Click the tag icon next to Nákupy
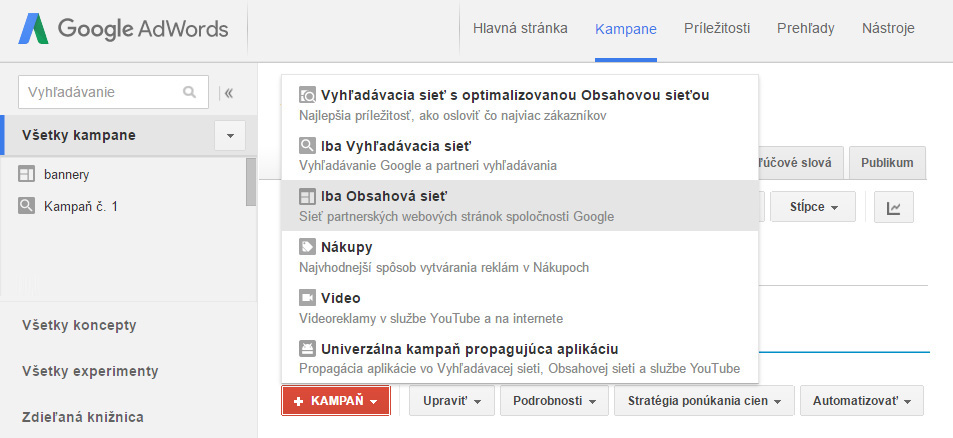Image resolution: width=953 pixels, height=438 pixels. point(308,247)
